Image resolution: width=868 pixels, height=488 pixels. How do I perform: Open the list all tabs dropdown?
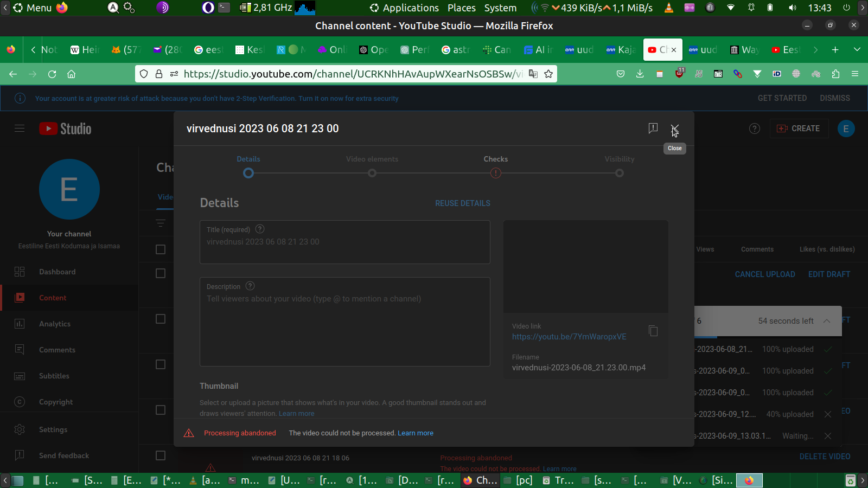857,50
